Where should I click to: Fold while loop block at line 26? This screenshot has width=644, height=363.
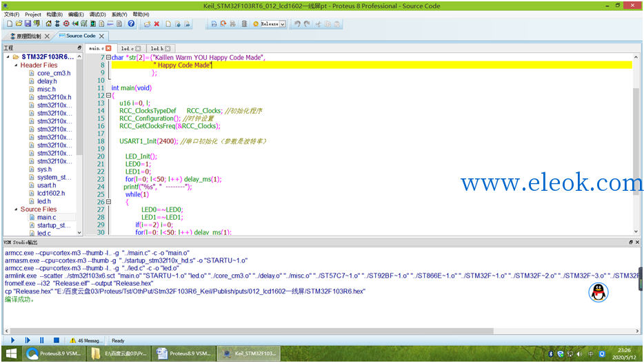point(108,202)
